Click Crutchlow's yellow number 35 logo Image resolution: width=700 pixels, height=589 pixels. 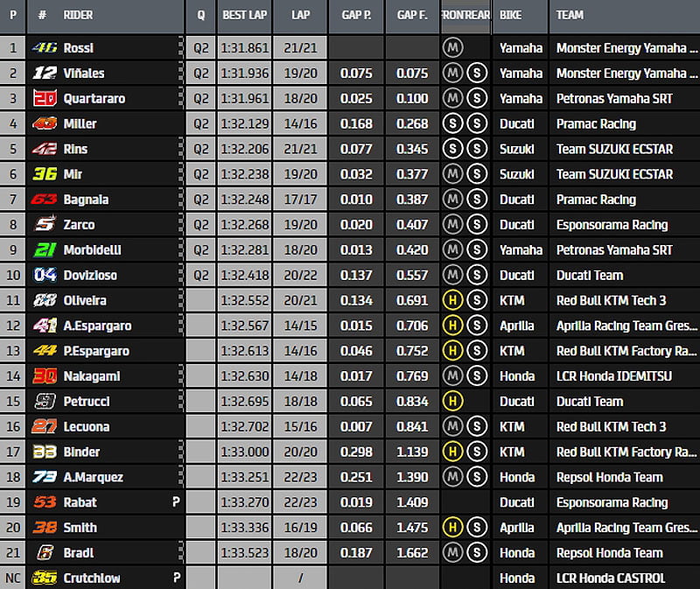(45, 578)
